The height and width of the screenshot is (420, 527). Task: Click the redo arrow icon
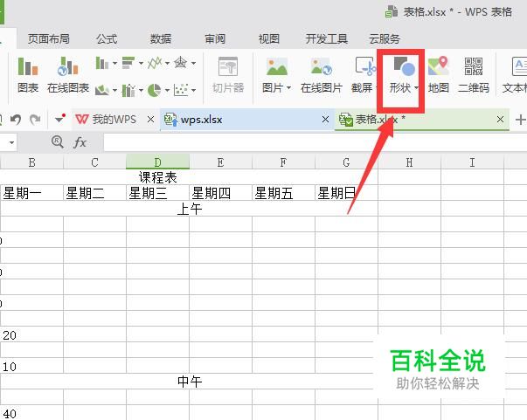(x=35, y=119)
